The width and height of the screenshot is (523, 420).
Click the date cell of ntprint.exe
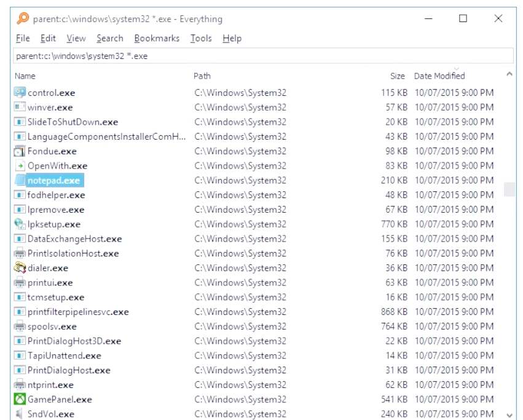(x=454, y=385)
